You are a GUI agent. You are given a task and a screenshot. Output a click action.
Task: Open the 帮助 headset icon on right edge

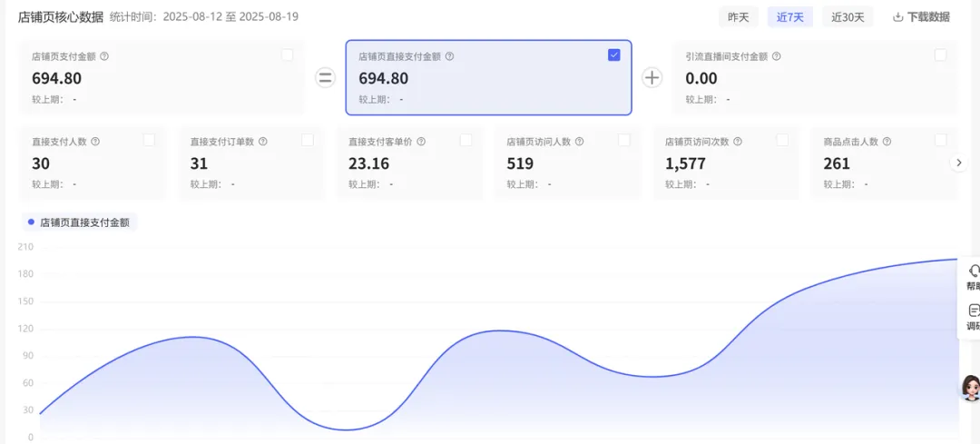(974, 276)
